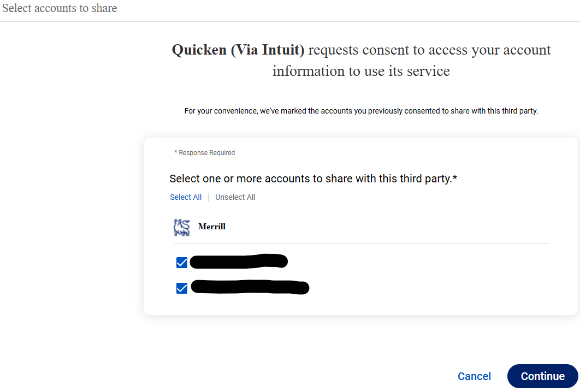Viewport: 580px width, 392px height.
Task: Click the asterisk after 'third party.'
Action: 455,177
